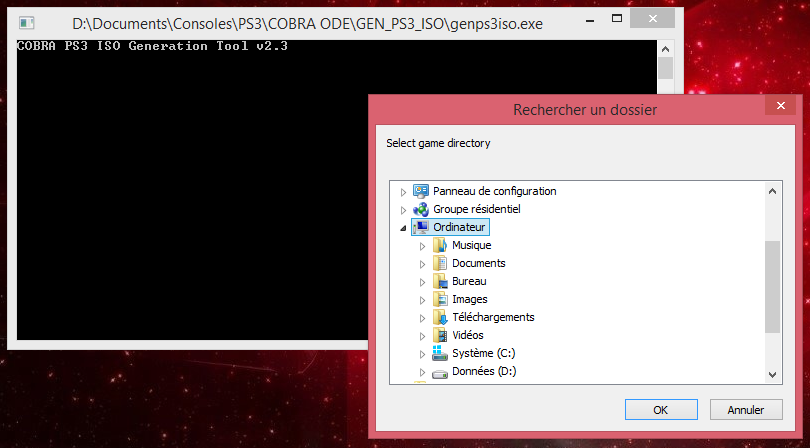Click the console window scroll-up arrow
Viewport: 810px width, 448px height.
[665, 49]
